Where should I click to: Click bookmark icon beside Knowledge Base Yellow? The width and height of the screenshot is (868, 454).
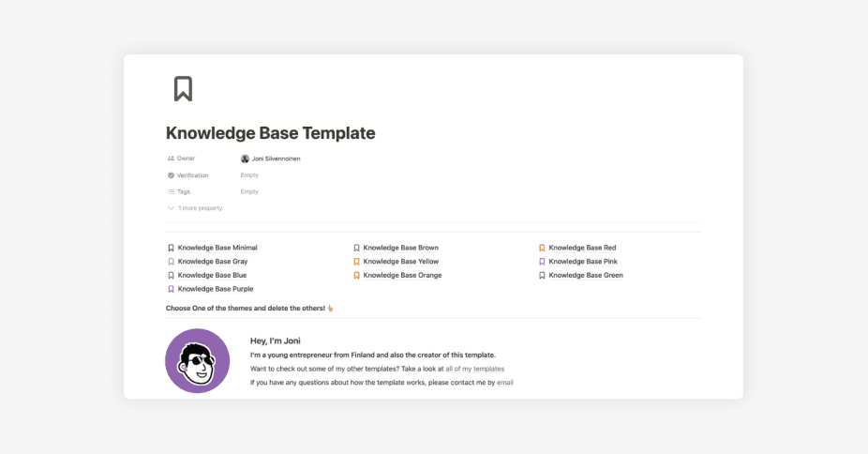(x=356, y=262)
